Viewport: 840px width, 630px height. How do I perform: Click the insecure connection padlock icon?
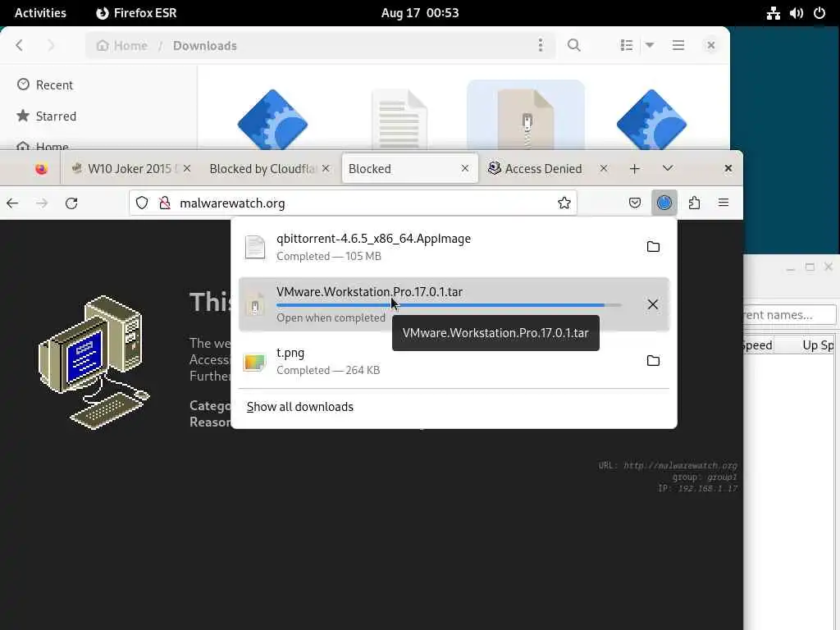165,203
